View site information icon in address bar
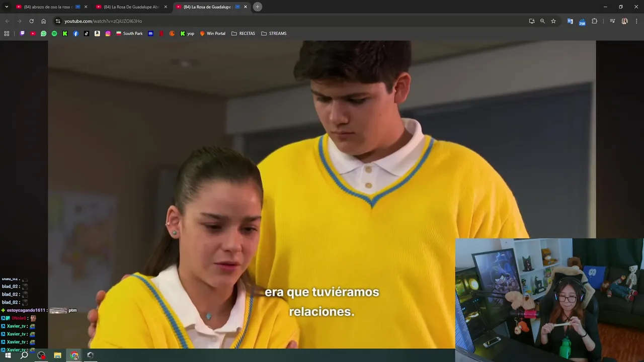 pos(58,21)
